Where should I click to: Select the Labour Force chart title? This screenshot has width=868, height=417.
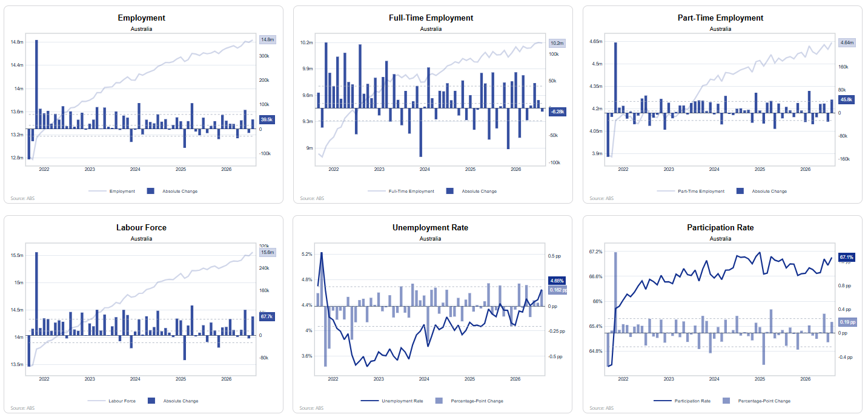coord(142,227)
